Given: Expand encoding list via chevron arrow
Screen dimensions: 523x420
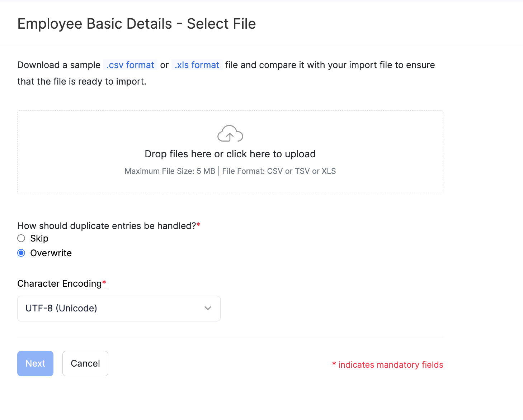Looking at the screenshot, I should click(208, 308).
